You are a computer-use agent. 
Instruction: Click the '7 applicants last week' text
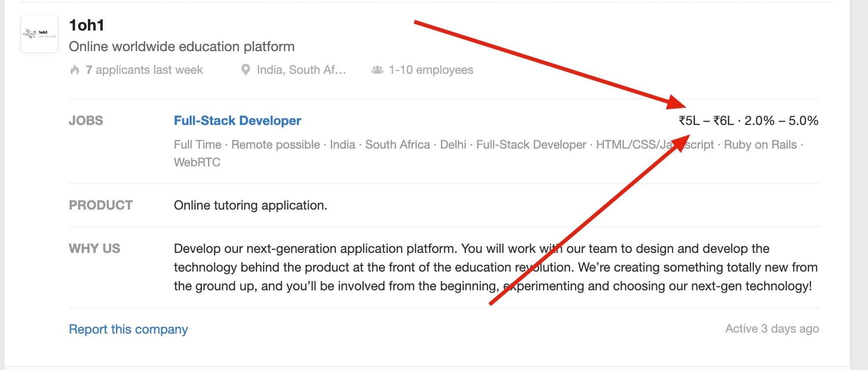pos(144,70)
